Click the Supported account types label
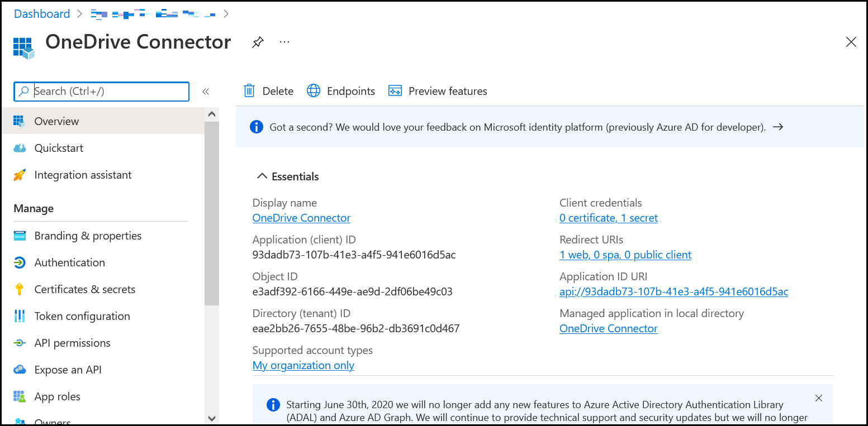The width and height of the screenshot is (868, 426). pos(312,350)
